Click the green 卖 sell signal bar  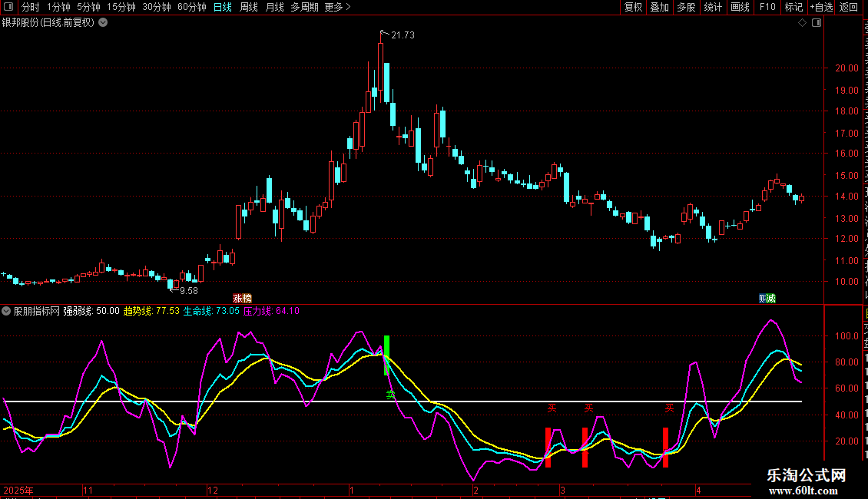[386, 355]
